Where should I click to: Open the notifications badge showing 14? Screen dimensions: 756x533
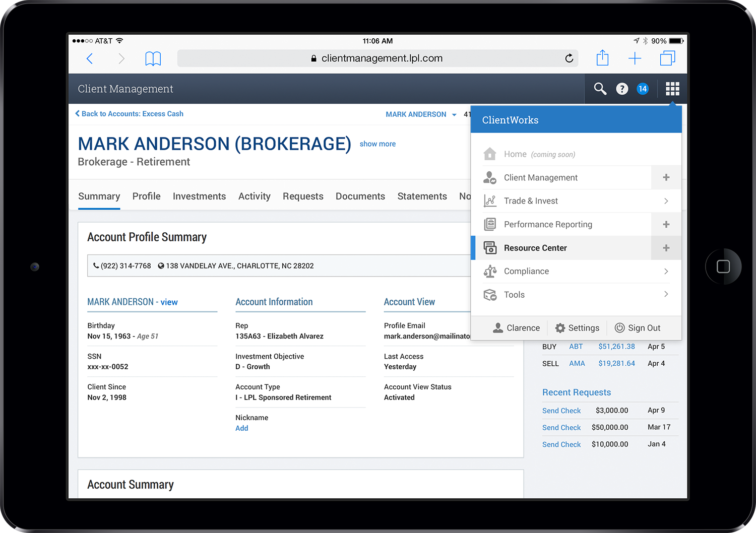pos(642,89)
